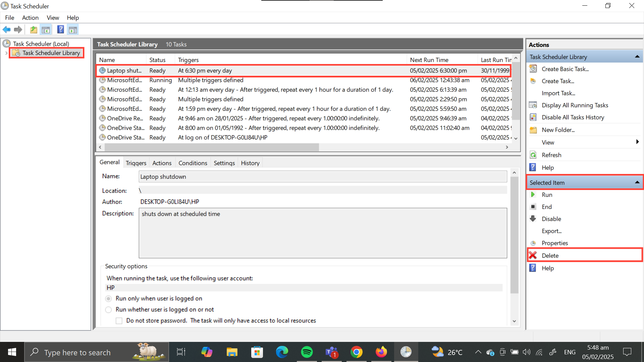Switch to the Triggers tab
This screenshot has height=362, width=644.
[x=136, y=163]
